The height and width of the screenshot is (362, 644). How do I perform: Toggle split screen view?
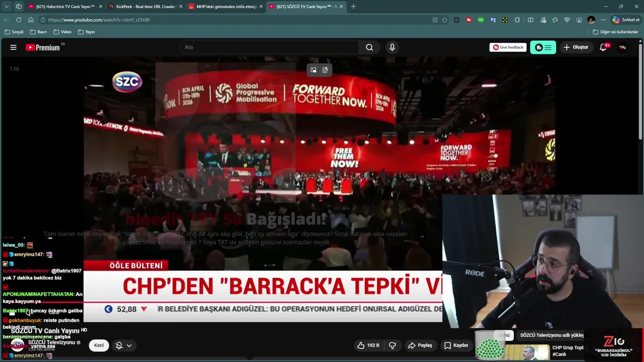[531, 20]
